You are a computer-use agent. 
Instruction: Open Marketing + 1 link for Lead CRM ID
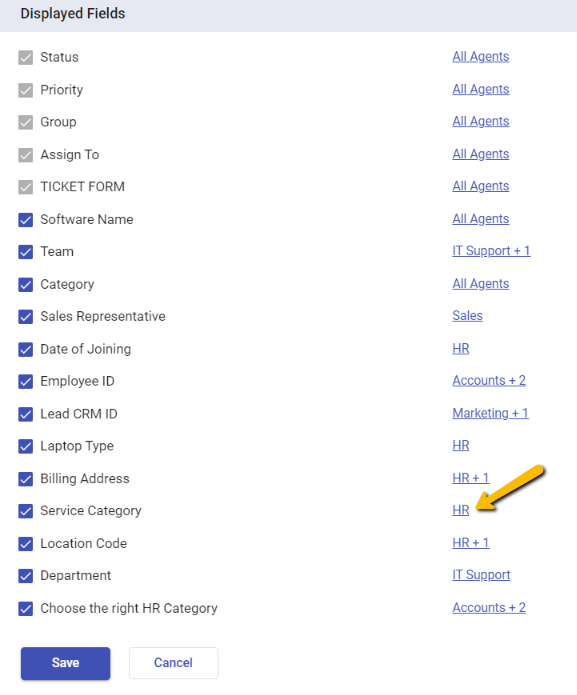click(490, 413)
